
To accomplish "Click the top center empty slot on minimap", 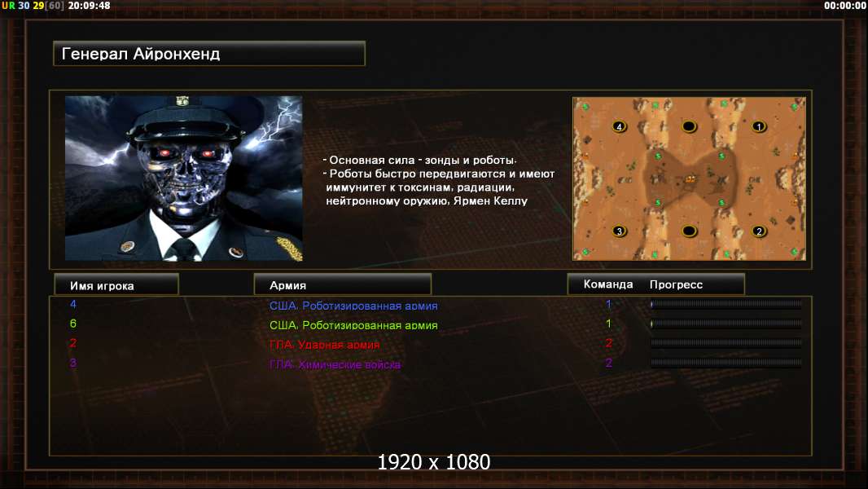I will point(689,127).
